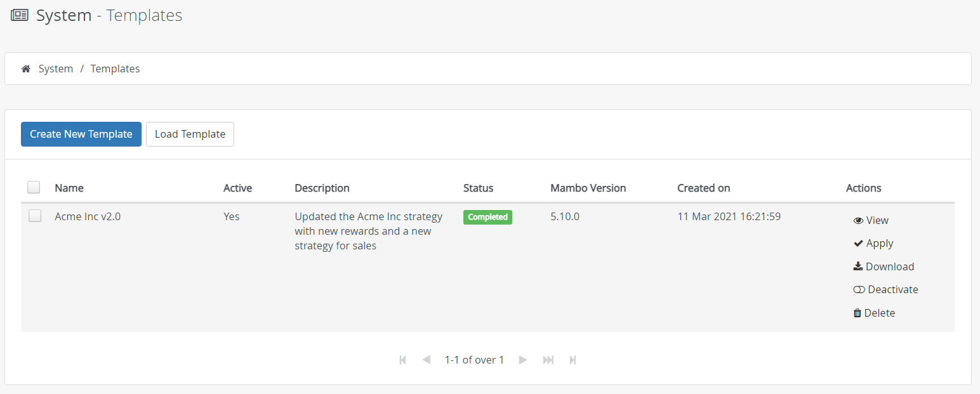
Task: Jump to first page of results
Action: [402, 360]
